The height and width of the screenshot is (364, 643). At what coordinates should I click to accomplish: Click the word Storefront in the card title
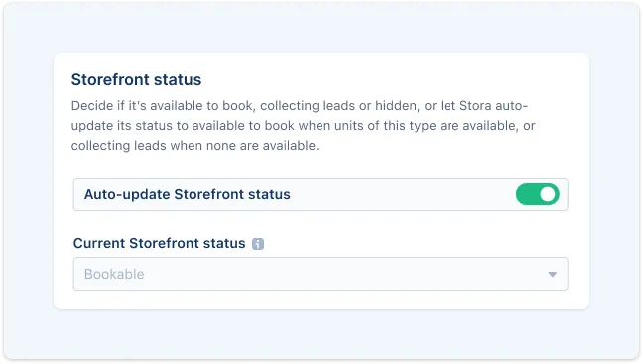(109, 80)
